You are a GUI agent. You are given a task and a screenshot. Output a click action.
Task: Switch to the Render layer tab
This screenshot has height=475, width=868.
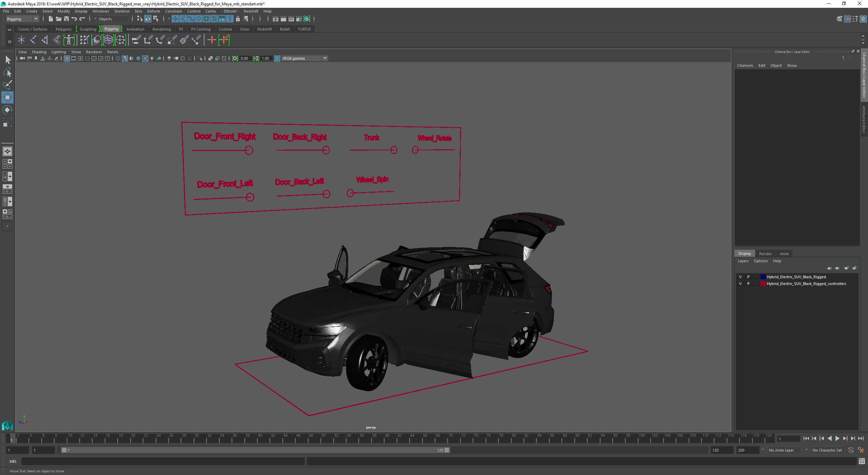[765, 254]
